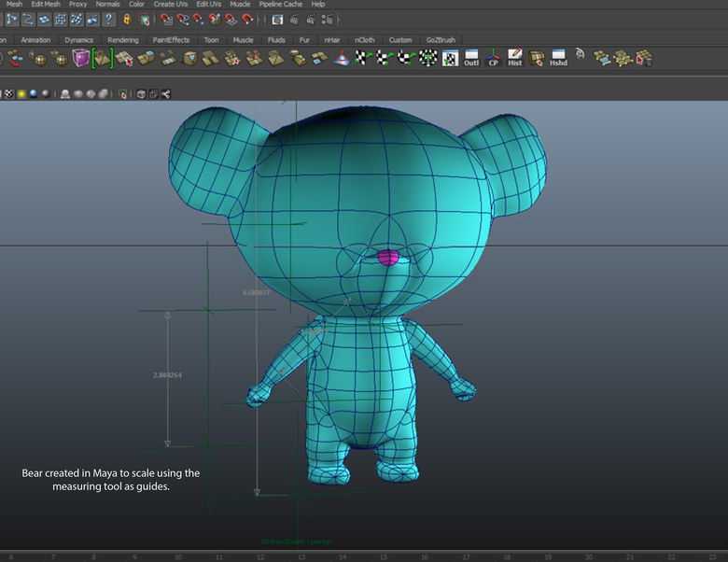Switch to the Rendering shelf tab
Viewport: 728px width, 562px height.
point(122,40)
